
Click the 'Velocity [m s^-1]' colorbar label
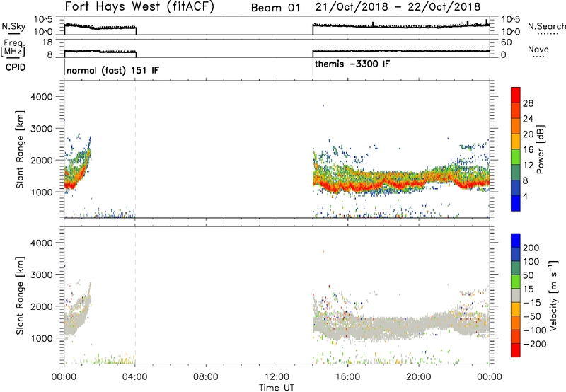(x=553, y=295)
